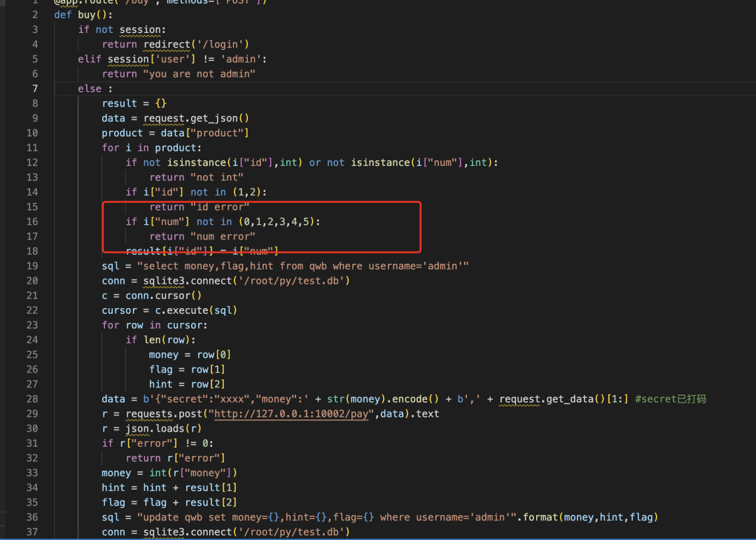This screenshot has width=756, height=540.
Task: Click 'flag = row[1]' assignment
Action: pyautogui.click(x=187, y=370)
